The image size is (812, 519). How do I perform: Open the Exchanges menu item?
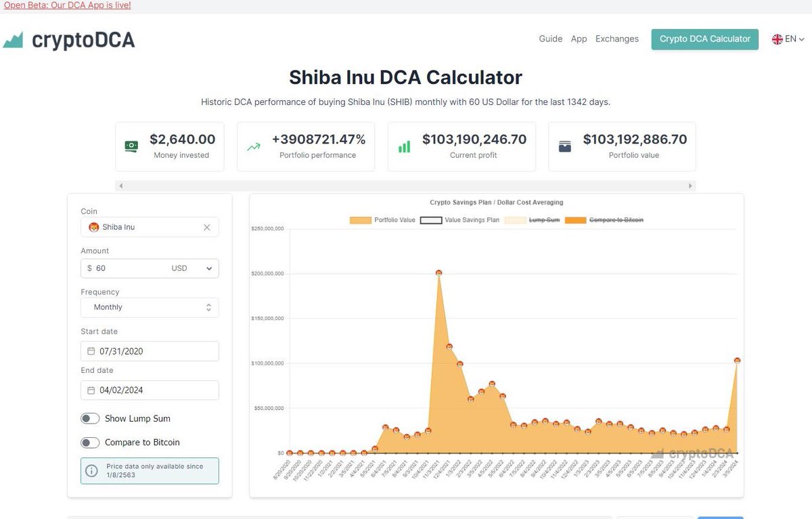point(617,39)
